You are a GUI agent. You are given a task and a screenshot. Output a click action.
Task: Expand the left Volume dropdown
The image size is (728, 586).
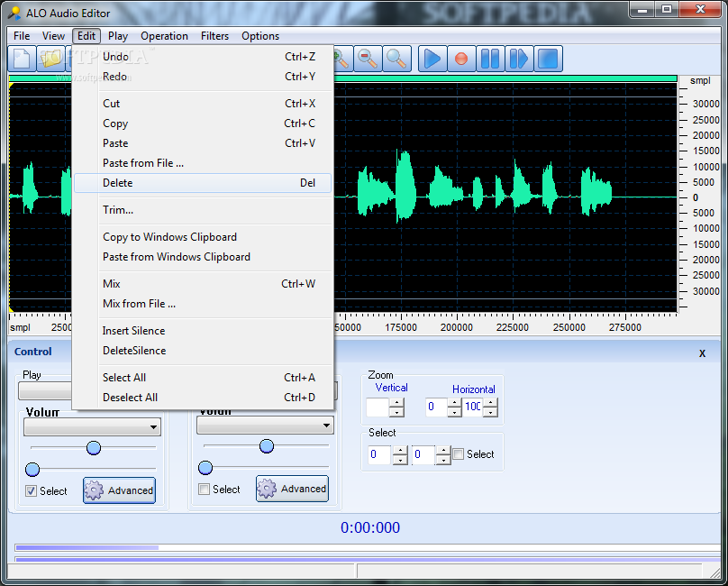pyautogui.click(x=153, y=427)
